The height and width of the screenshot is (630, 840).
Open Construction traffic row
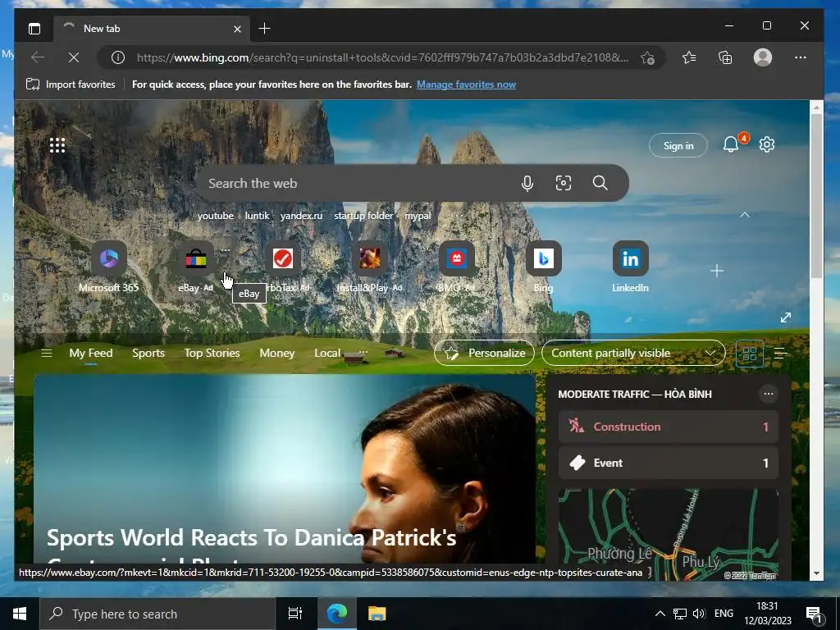(x=668, y=427)
